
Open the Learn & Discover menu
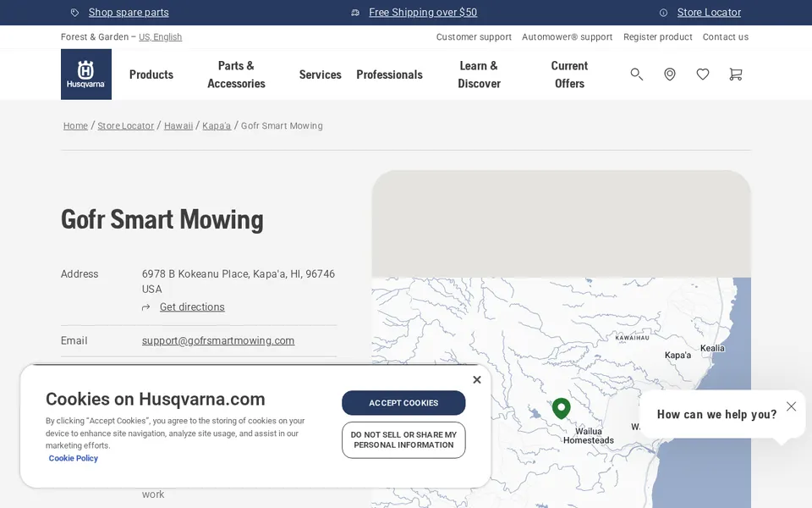click(479, 75)
